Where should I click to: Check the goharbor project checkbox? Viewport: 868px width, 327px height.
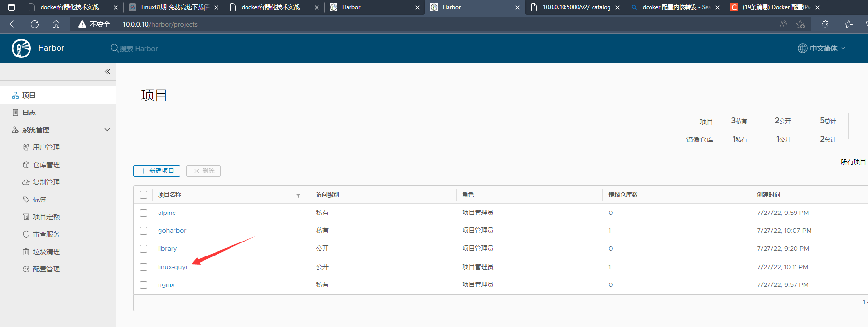(x=144, y=231)
